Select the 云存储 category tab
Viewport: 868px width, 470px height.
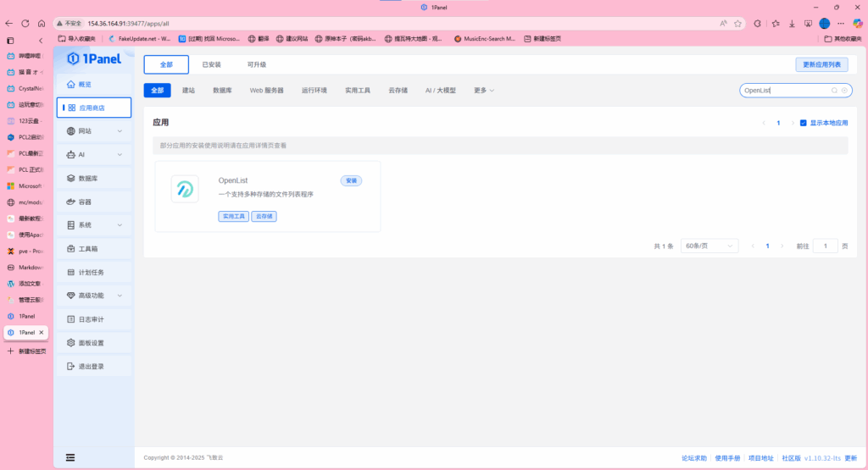[398, 90]
